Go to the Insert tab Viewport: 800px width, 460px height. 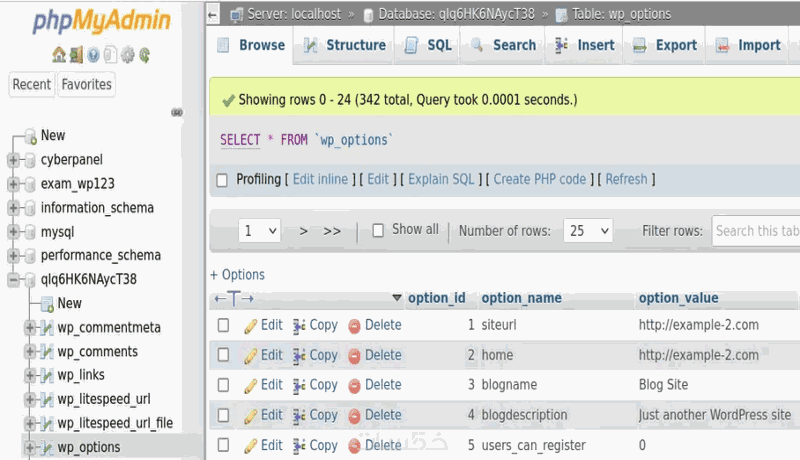coord(585,45)
